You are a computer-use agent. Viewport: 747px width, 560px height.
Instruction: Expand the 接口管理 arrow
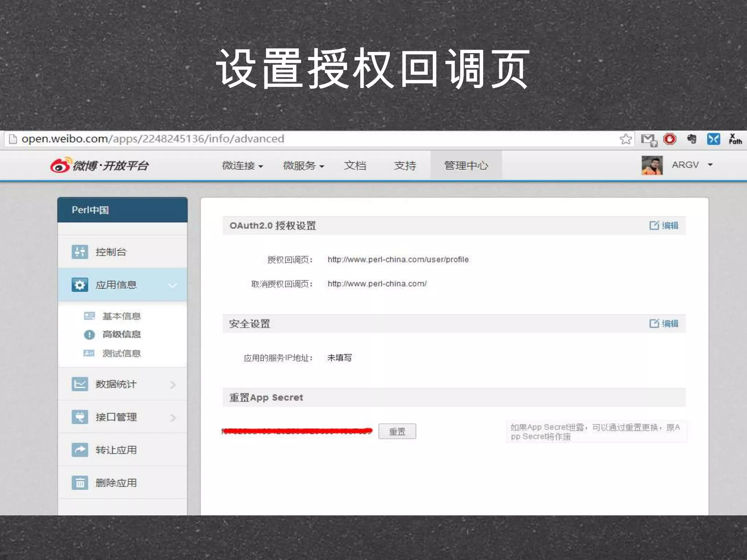coord(173,417)
